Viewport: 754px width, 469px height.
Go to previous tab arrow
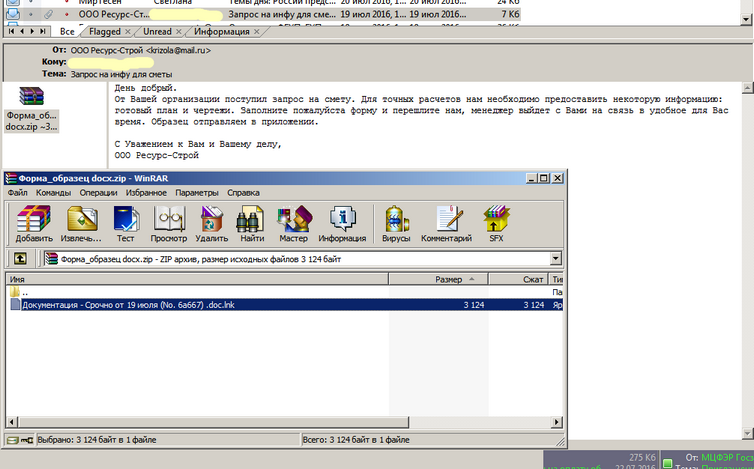[x=22, y=31]
